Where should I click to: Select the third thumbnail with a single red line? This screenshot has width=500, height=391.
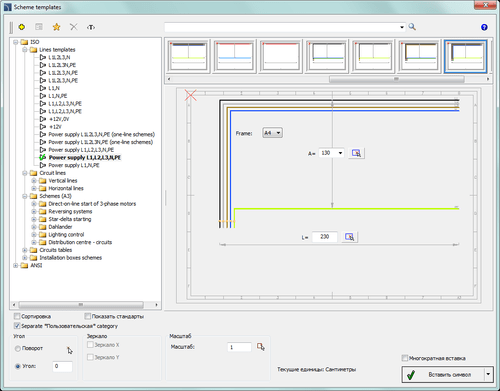click(x=281, y=56)
